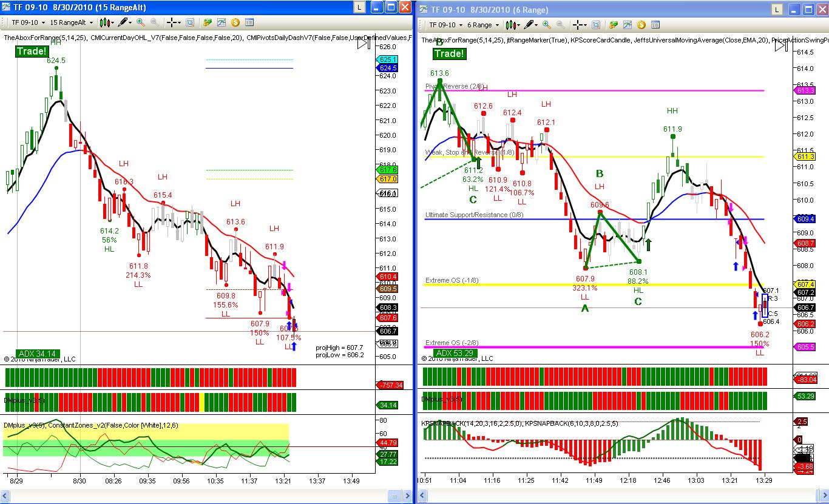Click the KPSNAPBACK indicator label in the right lower panel
Screen dimensions: 829x504
tap(519, 423)
